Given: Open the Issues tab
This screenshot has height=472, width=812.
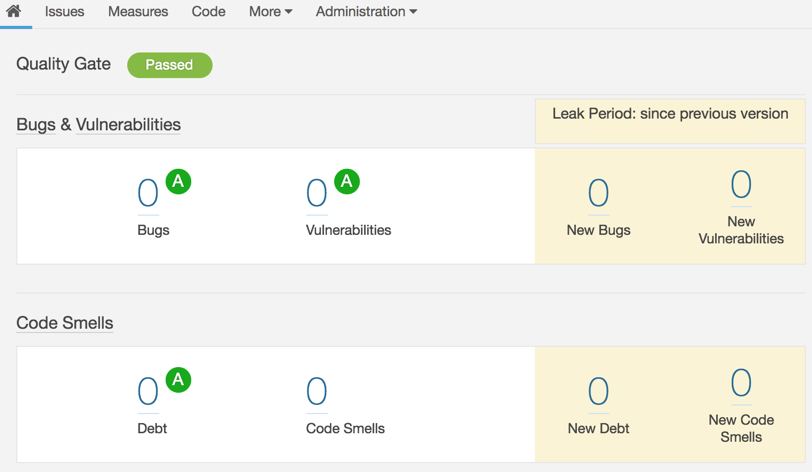Looking at the screenshot, I should (x=64, y=11).
